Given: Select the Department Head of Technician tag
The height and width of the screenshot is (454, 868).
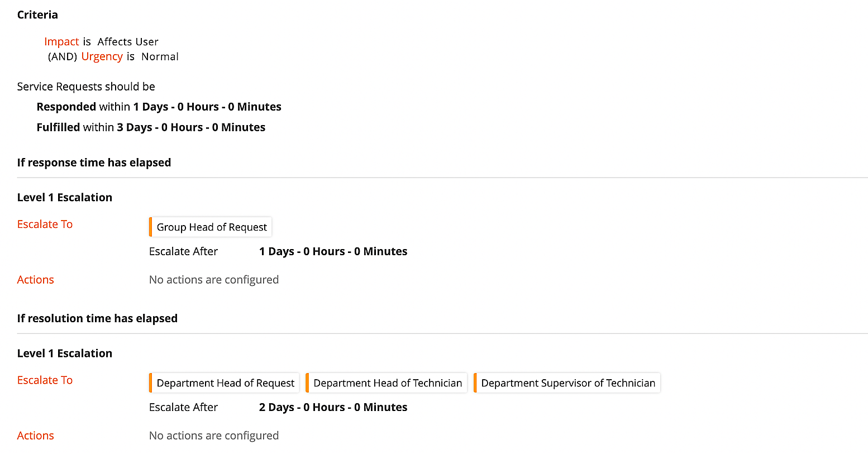Looking at the screenshot, I should 387,383.
